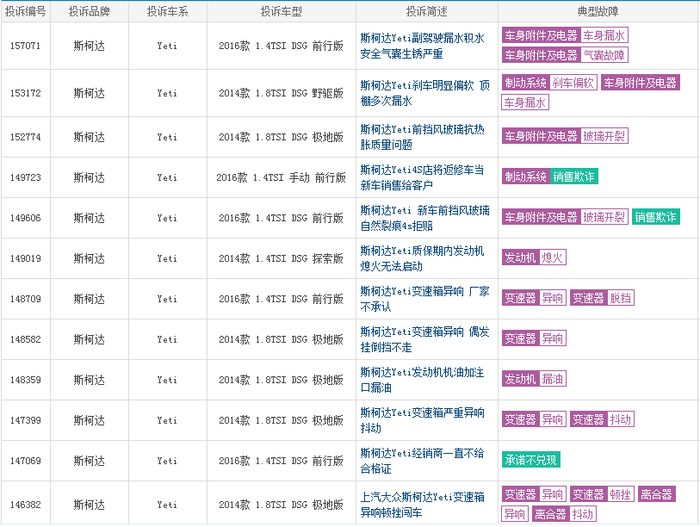Open complaint link 新车前挡风玻璃自然裂痕
The width and height of the screenshot is (700, 527).
pyautogui.click(x=425, y=218)
